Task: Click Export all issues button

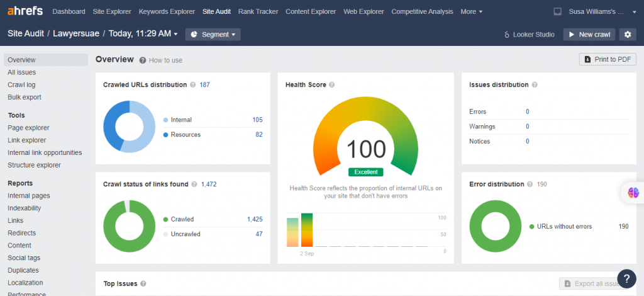Action: pos(593,283)
